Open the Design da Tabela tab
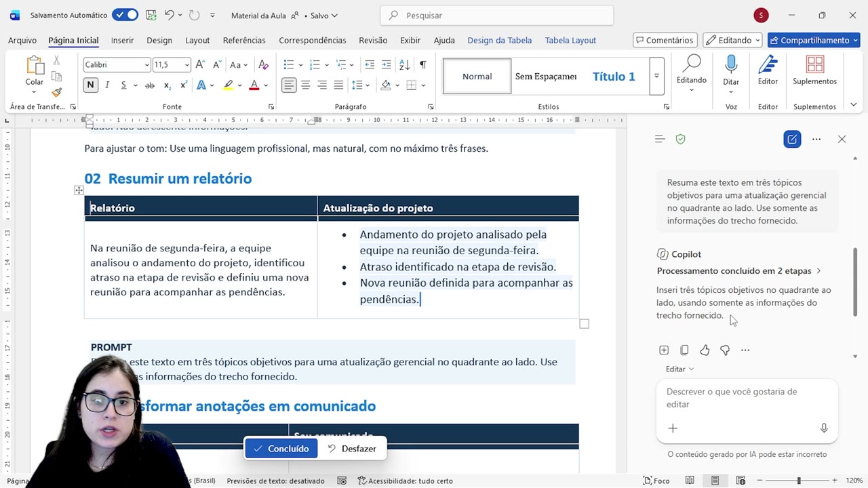 (500, 40)
